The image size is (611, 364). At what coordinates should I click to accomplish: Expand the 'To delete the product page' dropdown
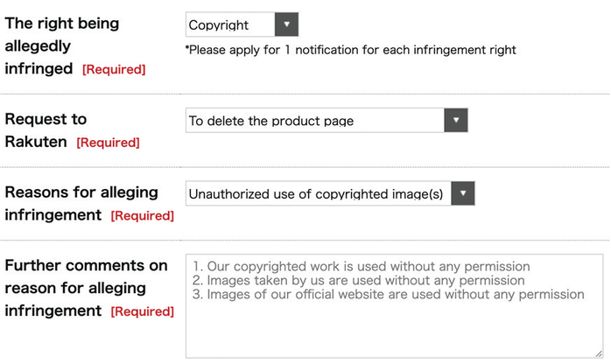pyautogui.click(x=327, y=120)
